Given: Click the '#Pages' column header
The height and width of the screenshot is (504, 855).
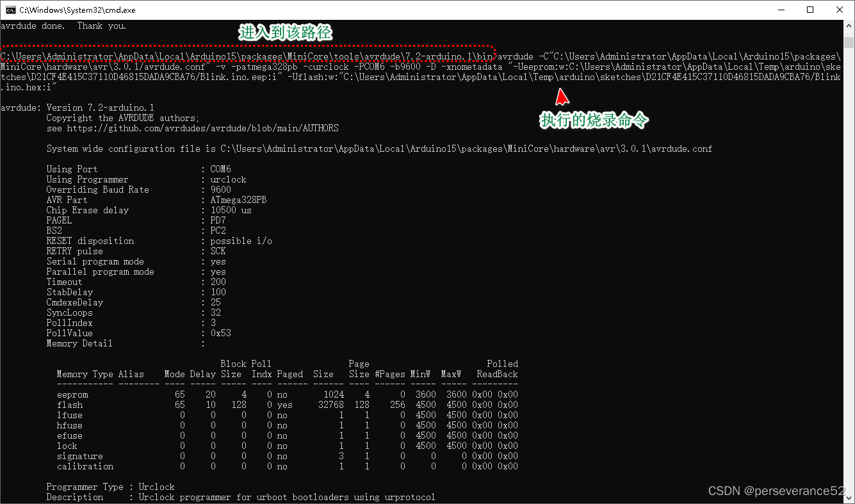Looking at the screenshot, I should coord(389,374).
